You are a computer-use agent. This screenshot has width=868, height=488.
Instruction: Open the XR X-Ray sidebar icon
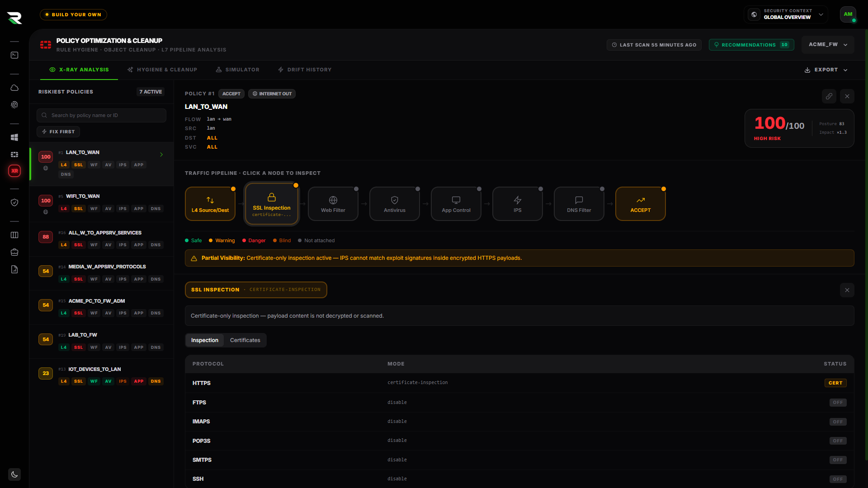coord(14,171)
